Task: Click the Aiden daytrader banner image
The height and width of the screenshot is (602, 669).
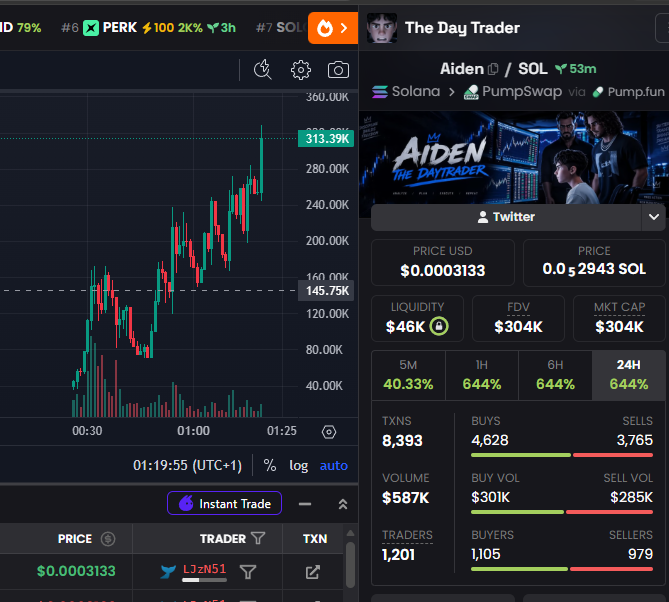Action: (514, 158)
